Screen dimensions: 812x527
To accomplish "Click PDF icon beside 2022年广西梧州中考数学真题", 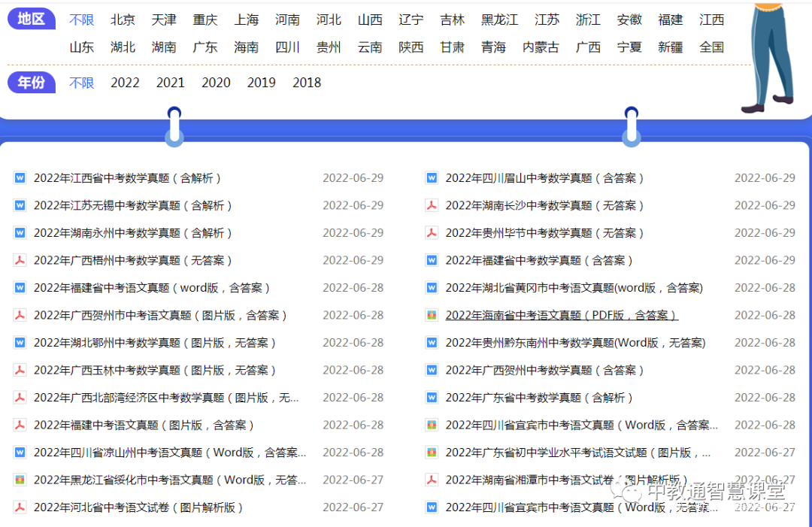I will tap(20, 260).
